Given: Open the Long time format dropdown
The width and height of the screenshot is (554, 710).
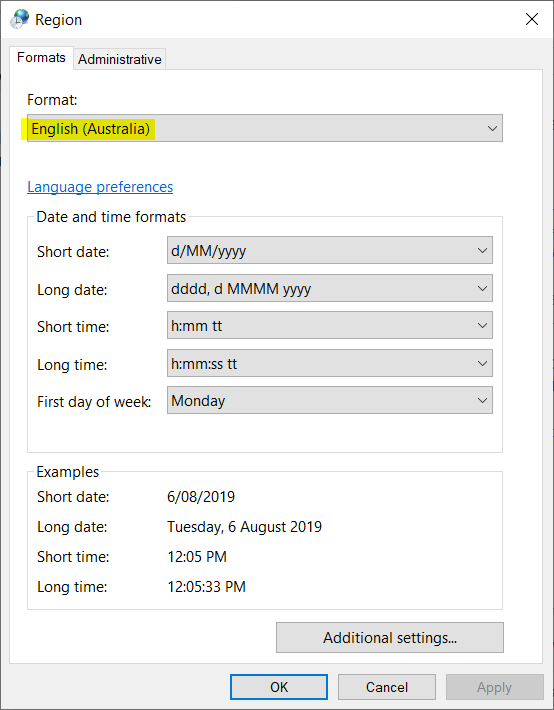Looking at the screenshot, I should (330, 363).
